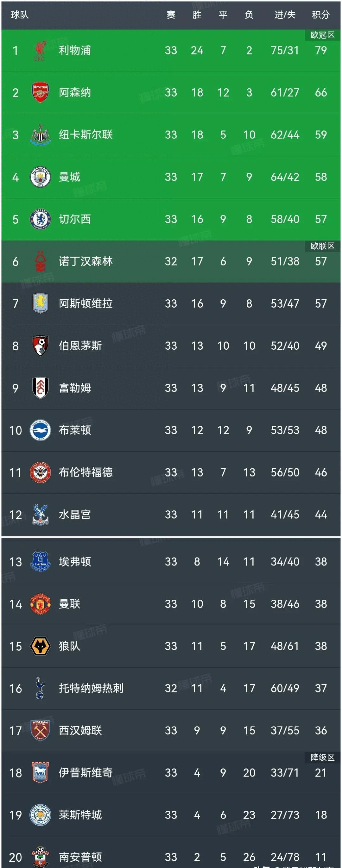
Task: Click the Nottingham Forest tree logo
Action: (x=40, y=261)
